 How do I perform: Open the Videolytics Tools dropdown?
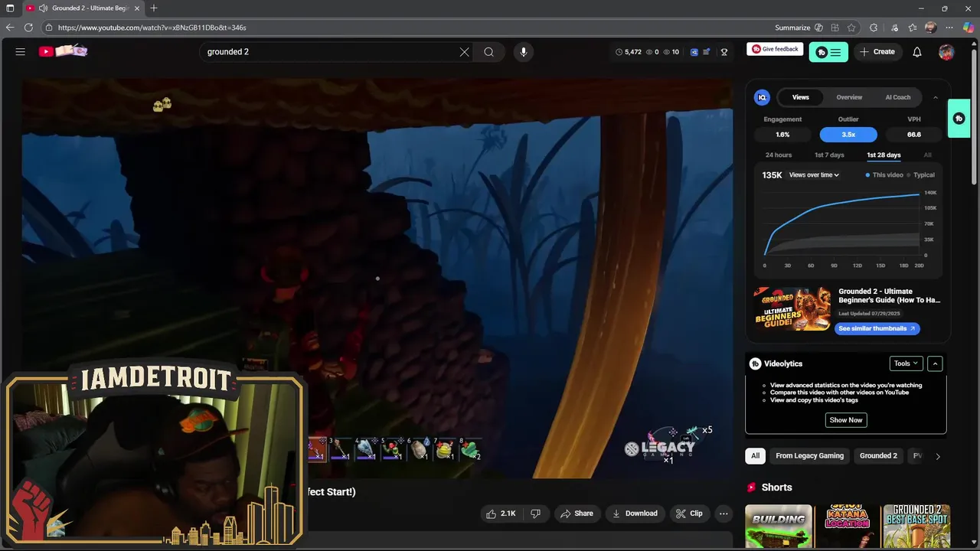906,364
